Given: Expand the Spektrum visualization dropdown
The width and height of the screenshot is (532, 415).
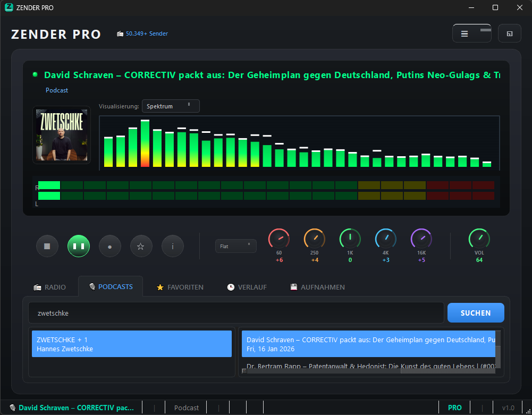Looking at the screenshot, I should pyautogui.click(x=170, y=106).
